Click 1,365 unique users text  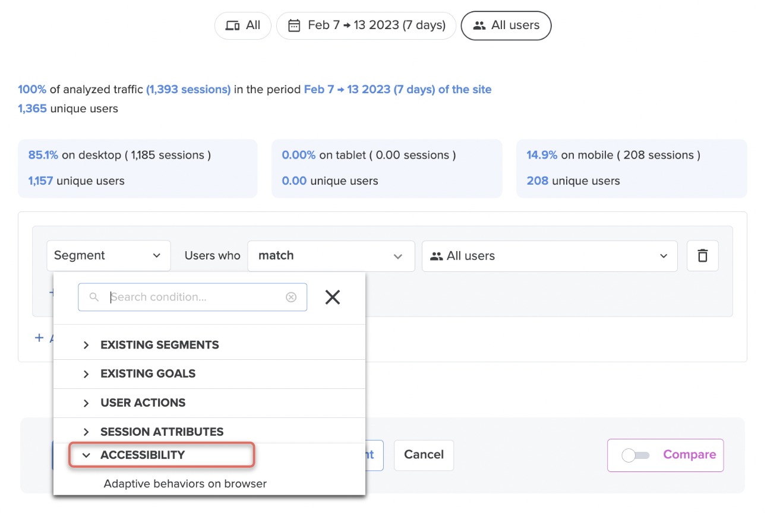click(x=68, y=109)
